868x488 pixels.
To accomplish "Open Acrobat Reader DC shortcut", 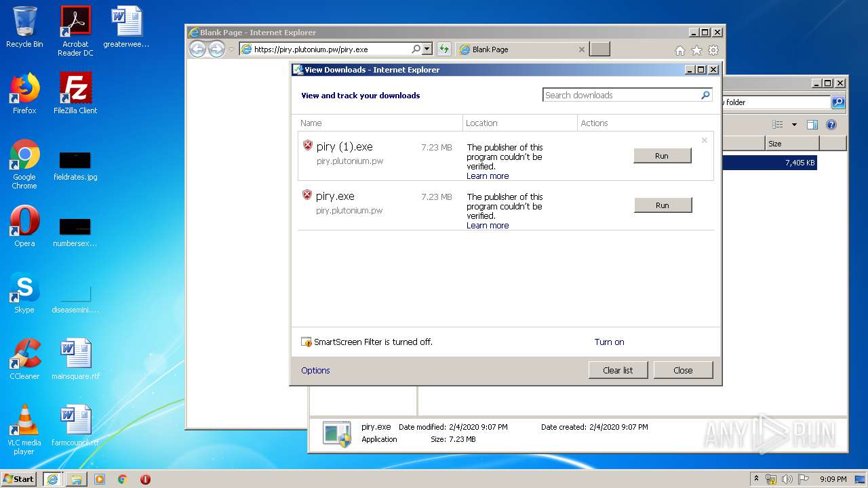I will (75, 30).
